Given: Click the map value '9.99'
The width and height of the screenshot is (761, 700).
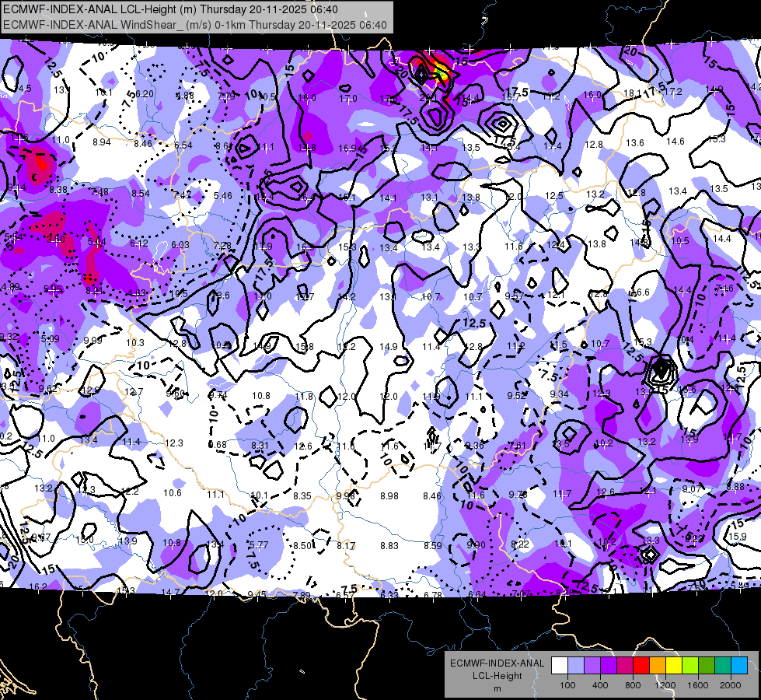Looking at the screenshot, I should tap(93, 341).
